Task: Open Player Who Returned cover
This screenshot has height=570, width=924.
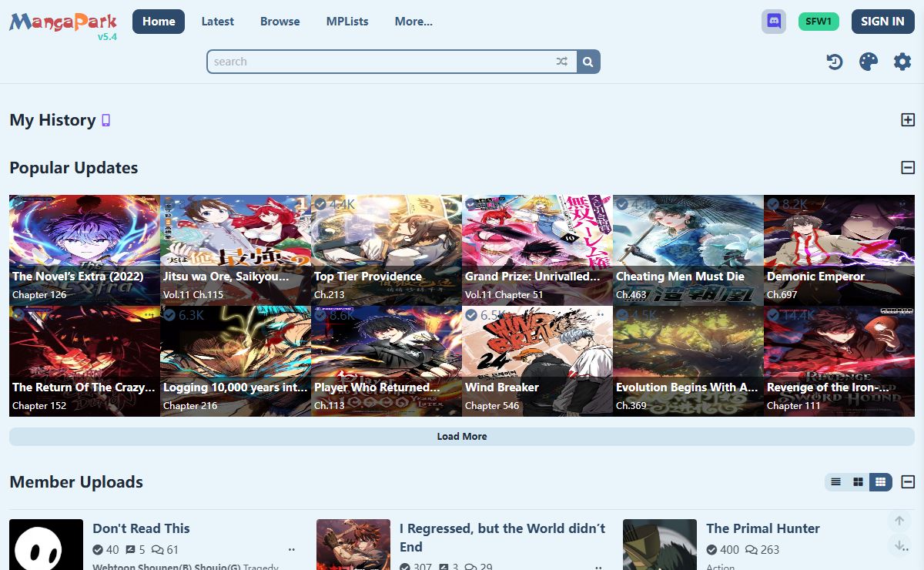Action: 387,361
